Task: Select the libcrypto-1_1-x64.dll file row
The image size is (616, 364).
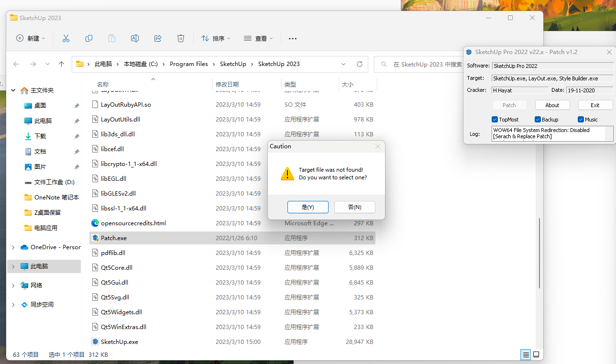Action: click(232, 164)
